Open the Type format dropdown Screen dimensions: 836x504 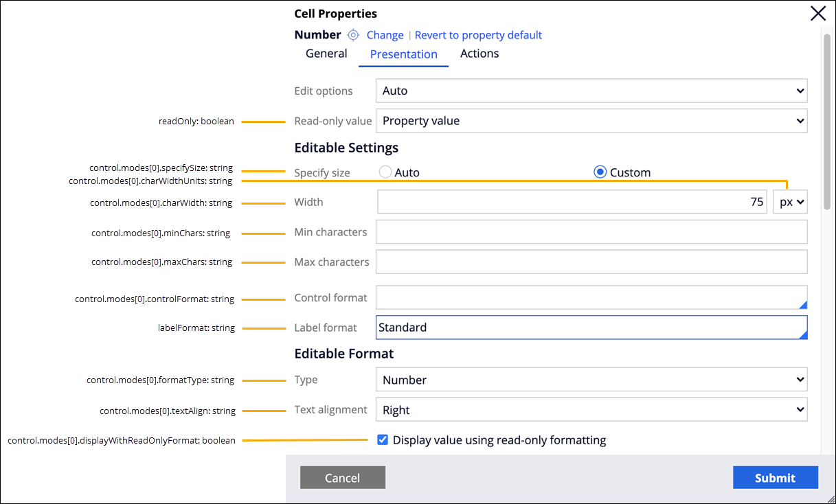click(591, 380)
